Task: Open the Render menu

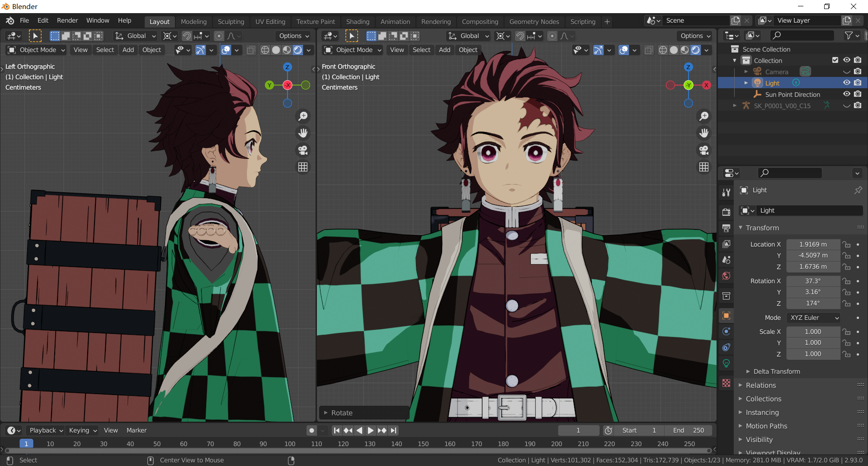Action: point(67,20)
